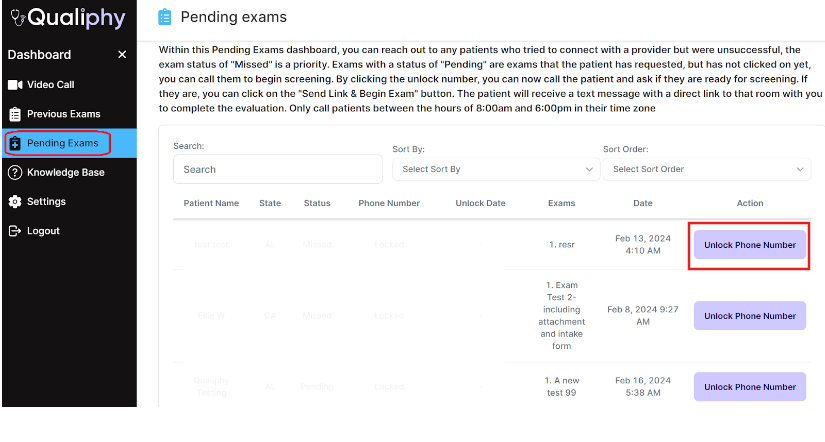Unlock phone number for Feb 16 exam

click(x=749, y=387)
